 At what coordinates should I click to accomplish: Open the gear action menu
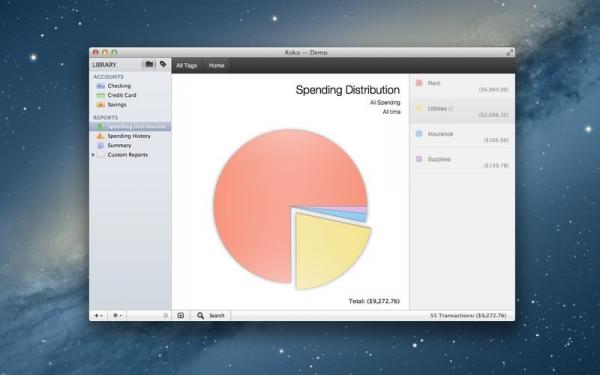coord(117,315)
